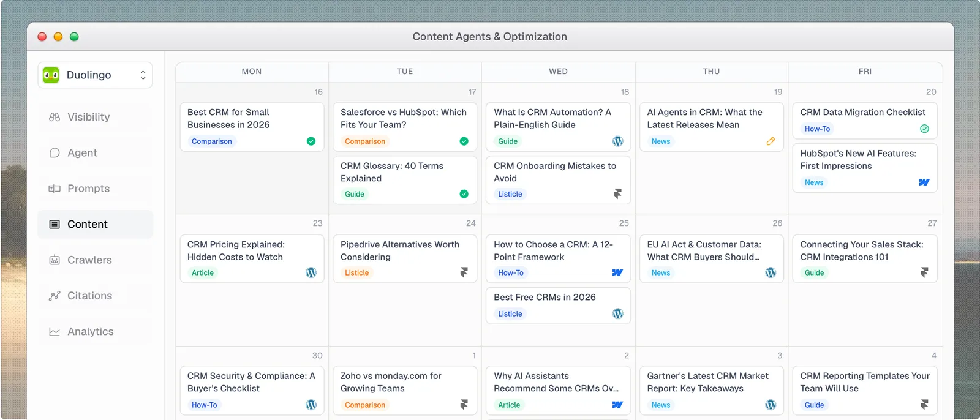The width and height of the screenshot is (980, 420).
Task: Click Listicle tag on Best Free CRMs in 2026
Action: tap(510, 313)
